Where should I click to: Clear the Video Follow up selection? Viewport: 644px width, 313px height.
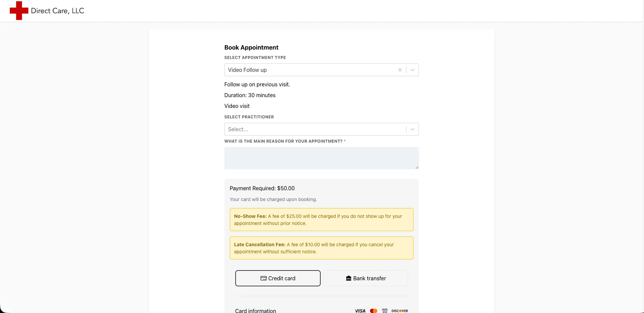coord(400,70)
